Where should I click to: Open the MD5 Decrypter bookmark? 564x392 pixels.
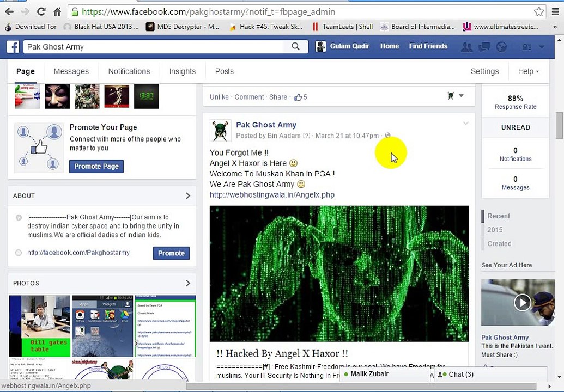point(183,27)
